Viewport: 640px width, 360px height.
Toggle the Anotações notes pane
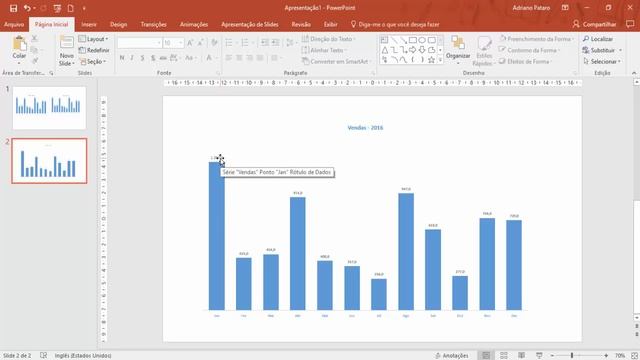point(452,356)
